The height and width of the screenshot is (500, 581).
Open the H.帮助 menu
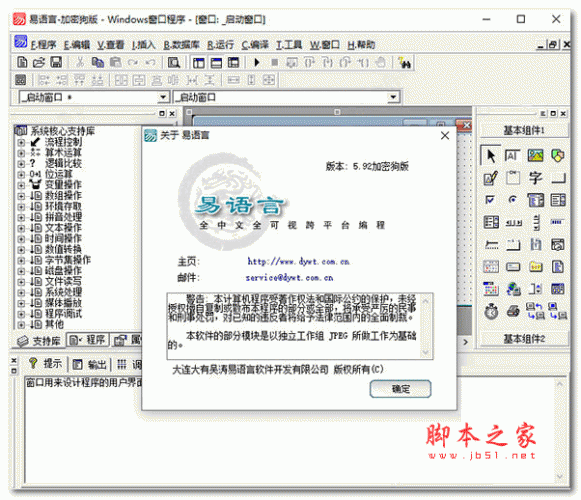[x=361, y=45]
